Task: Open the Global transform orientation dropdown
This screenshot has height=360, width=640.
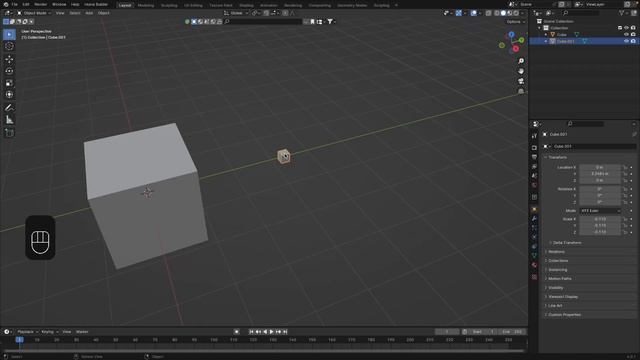Action: click(x=236, y=13)
